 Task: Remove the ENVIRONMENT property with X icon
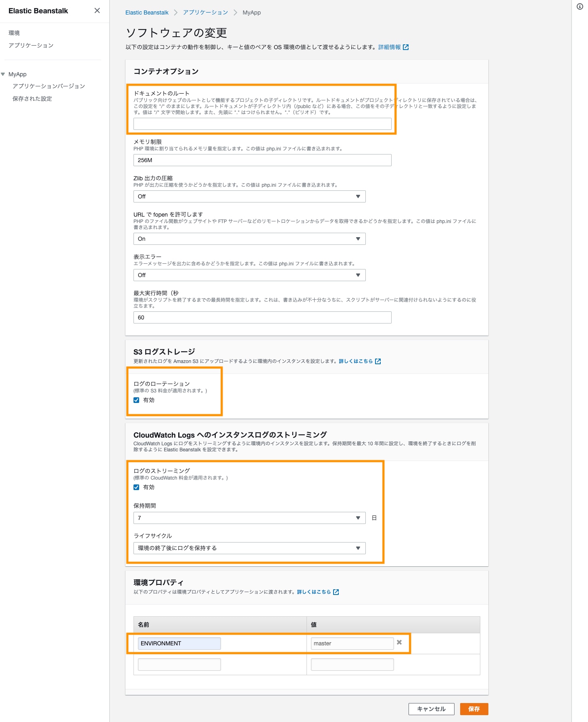[399, 643]
